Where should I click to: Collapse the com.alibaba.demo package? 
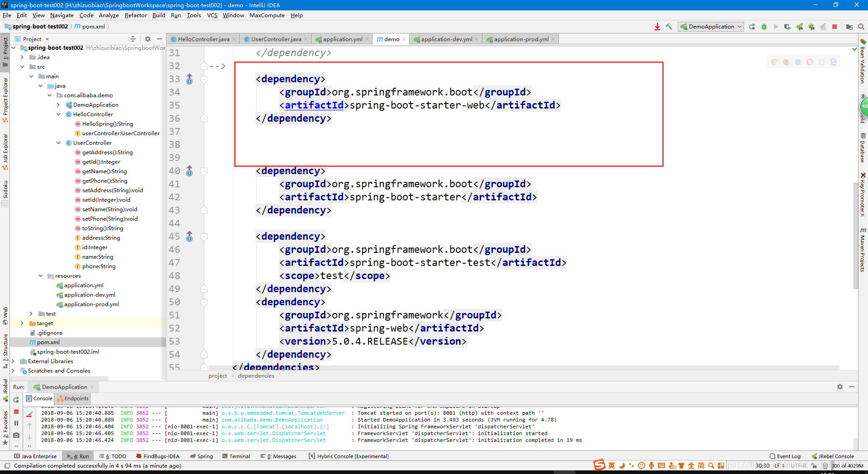click(x=50, y=95)
